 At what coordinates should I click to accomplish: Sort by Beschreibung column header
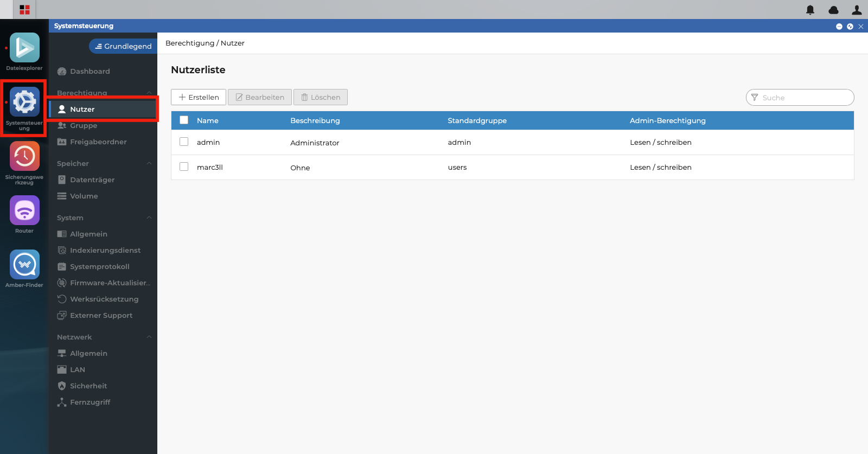[x=315, y=120]
